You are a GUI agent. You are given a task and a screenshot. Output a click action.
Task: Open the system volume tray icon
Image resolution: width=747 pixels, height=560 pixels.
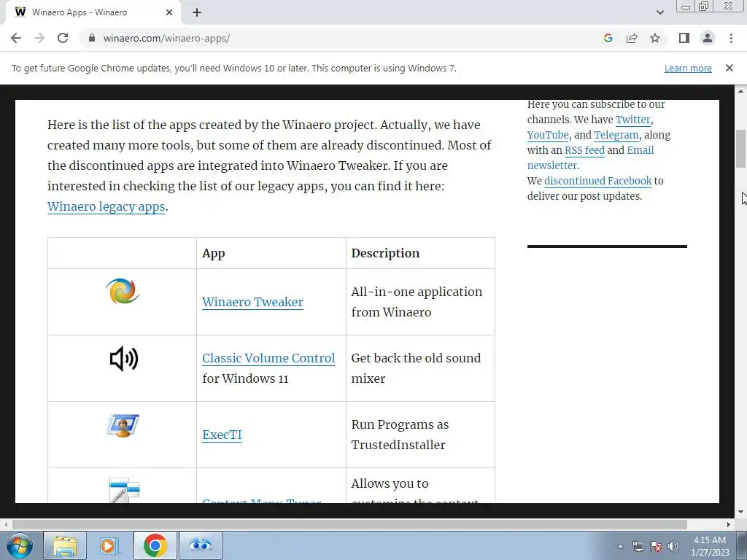click(673, 546)
